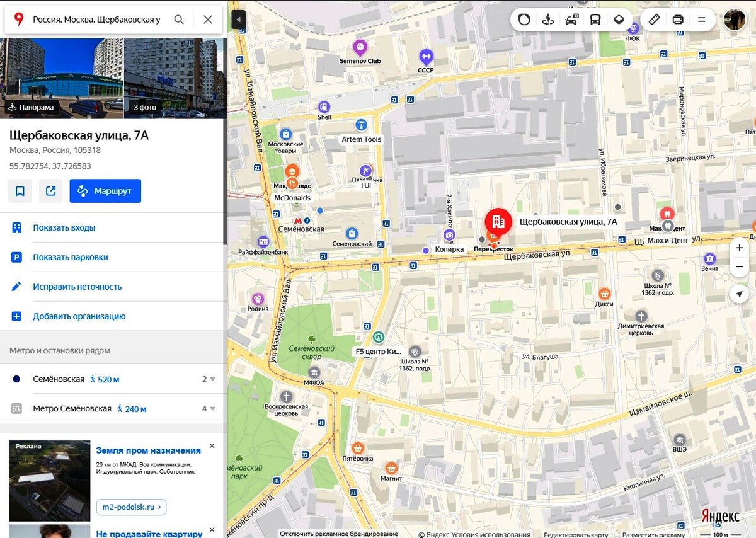Click the 'Маршрут' route button
This screenshot has height=538, width=756.
click(x=105, y=191)
